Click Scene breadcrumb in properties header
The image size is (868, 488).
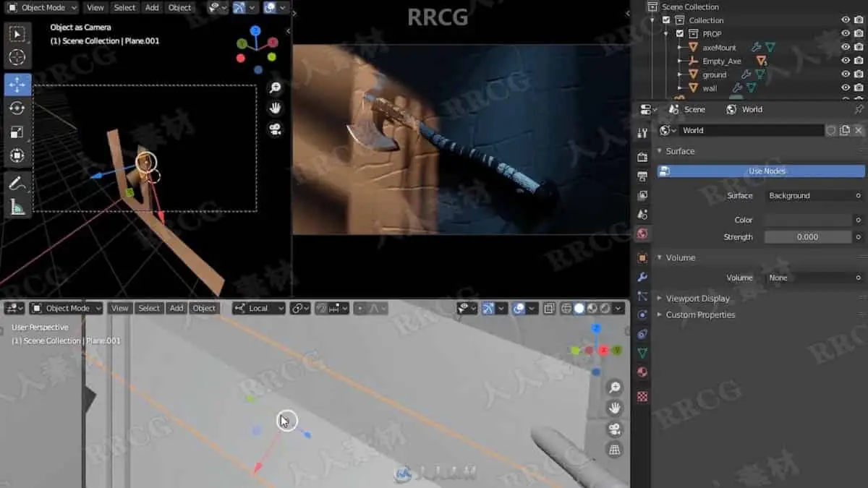(686, 109)
